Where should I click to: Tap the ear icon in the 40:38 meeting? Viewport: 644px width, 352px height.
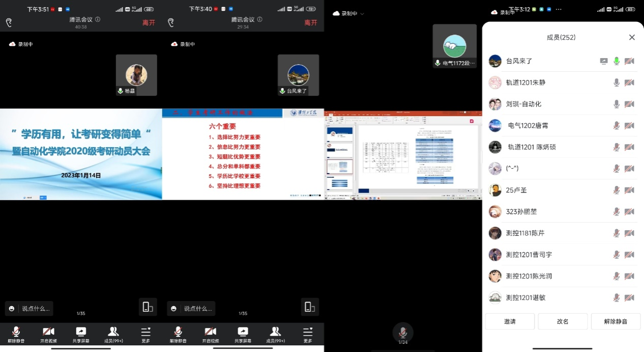pos(9,22)
